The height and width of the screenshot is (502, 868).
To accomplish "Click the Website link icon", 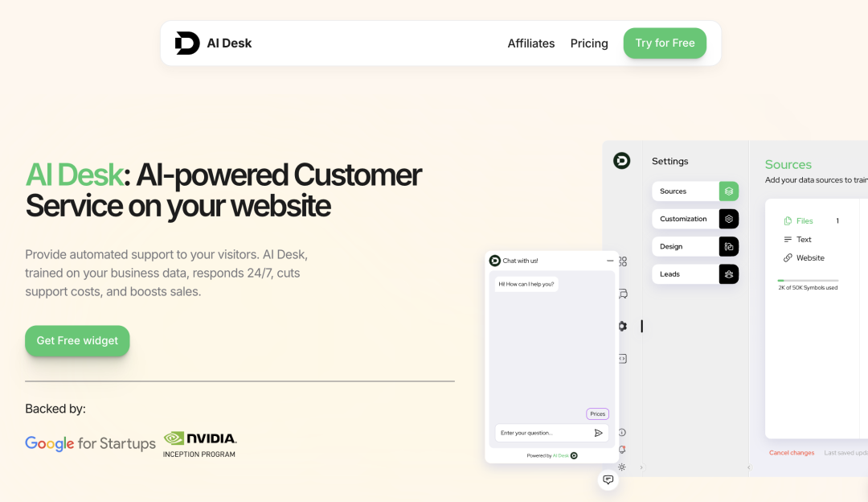I will coord(788,257).
